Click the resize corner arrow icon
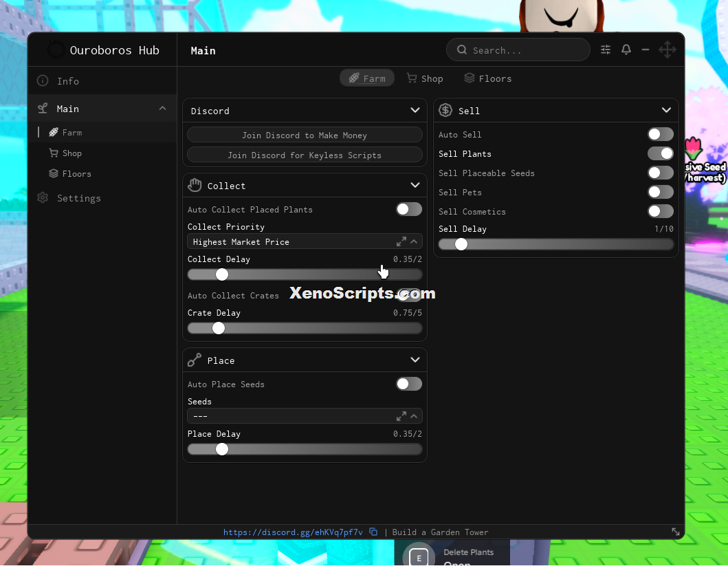The width and height of the screenshot is (728, 586). click(x=676, y=532)
